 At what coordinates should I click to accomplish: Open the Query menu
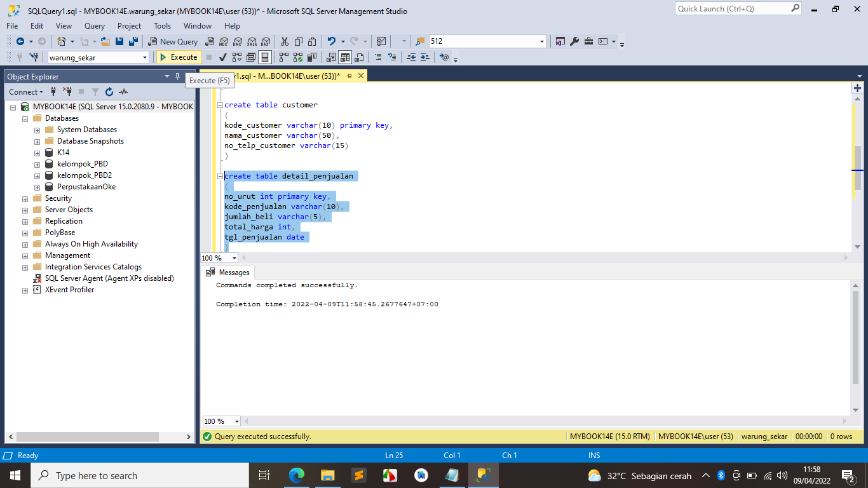pos(95,26)
